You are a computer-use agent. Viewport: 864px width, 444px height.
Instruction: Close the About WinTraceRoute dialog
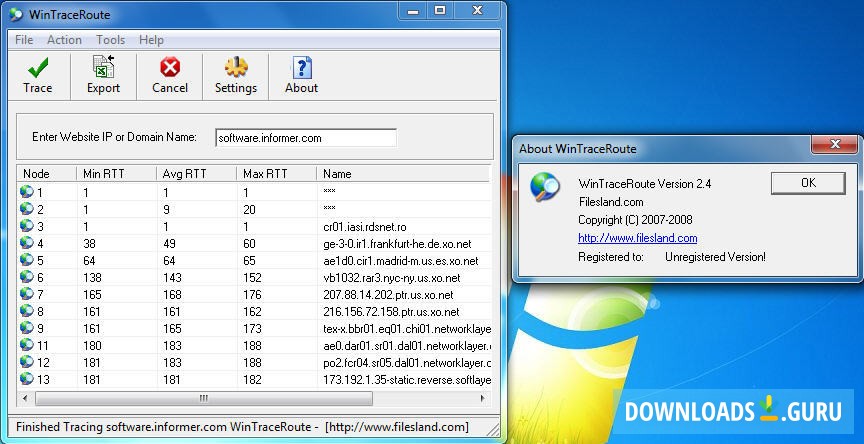pyautogui.click(x=835, y=145)
